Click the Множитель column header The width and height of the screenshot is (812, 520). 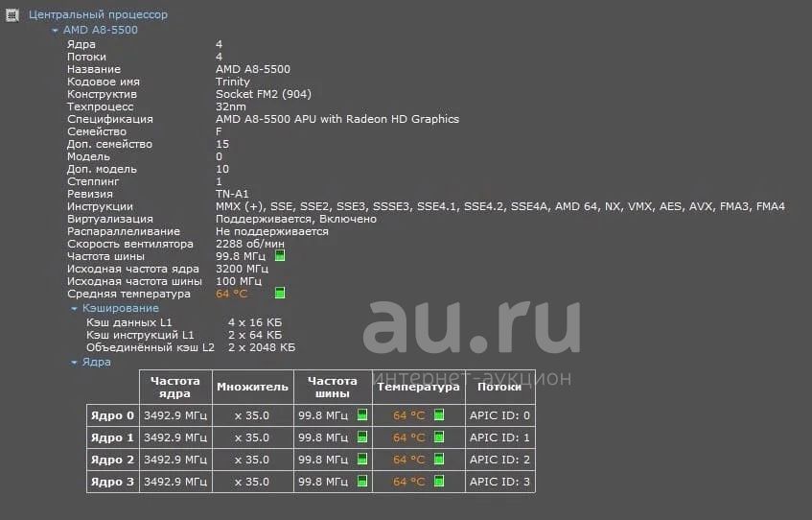[253, 387]
